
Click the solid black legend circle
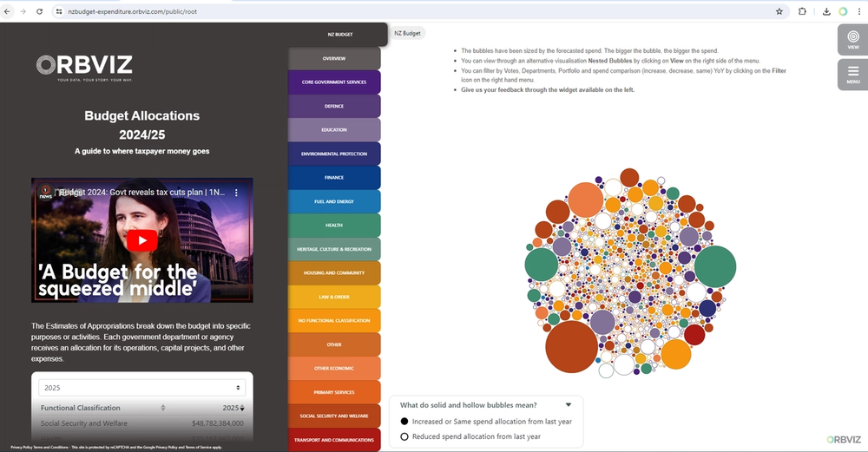[x=404, y=422]
